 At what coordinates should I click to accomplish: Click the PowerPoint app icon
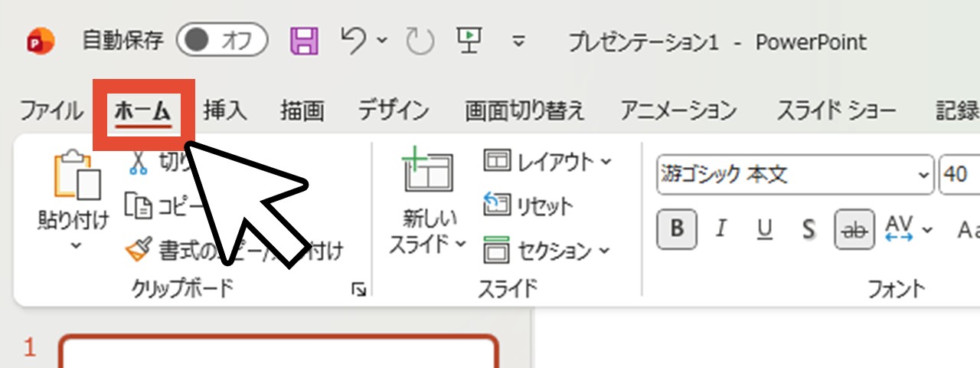pyautogui.click(x=40, y=41)
